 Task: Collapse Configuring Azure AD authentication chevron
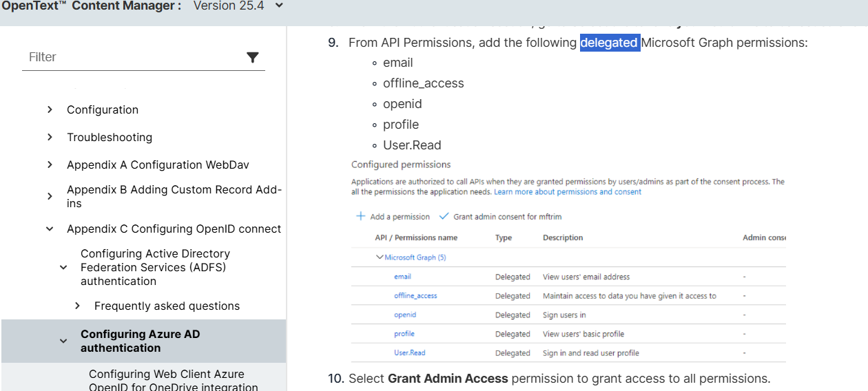tap(63, 341)
